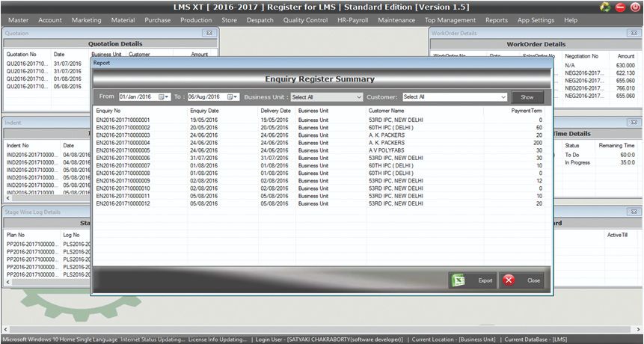This screenshot has height=344, width=644.
Task: Click Quotation No header in Quotation panel
Action: 22,54
